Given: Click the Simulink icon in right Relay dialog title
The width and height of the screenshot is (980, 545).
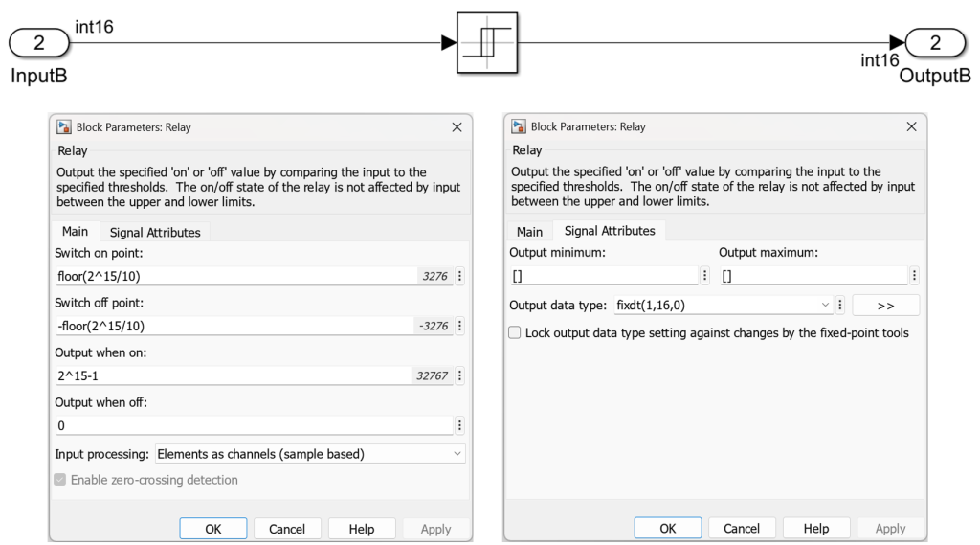Looking at the screenshot, I should coord(518,126).
